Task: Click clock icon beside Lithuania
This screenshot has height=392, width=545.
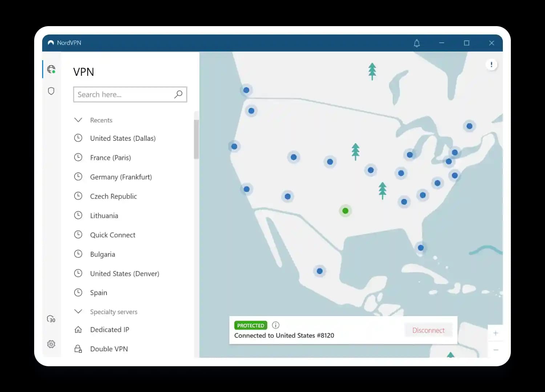Action: [x=78, y=215]
